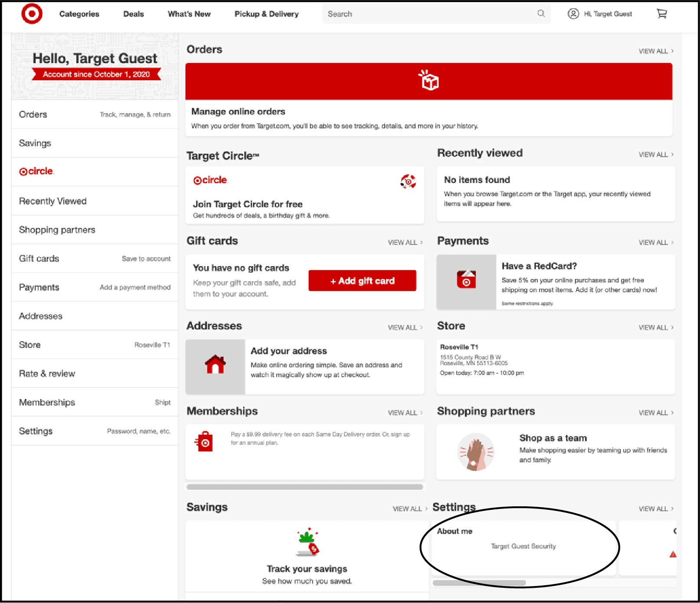The width and height of the screenshot is (700, 603).
Task: Select Store in the sidebar
Action: (95, 345)
